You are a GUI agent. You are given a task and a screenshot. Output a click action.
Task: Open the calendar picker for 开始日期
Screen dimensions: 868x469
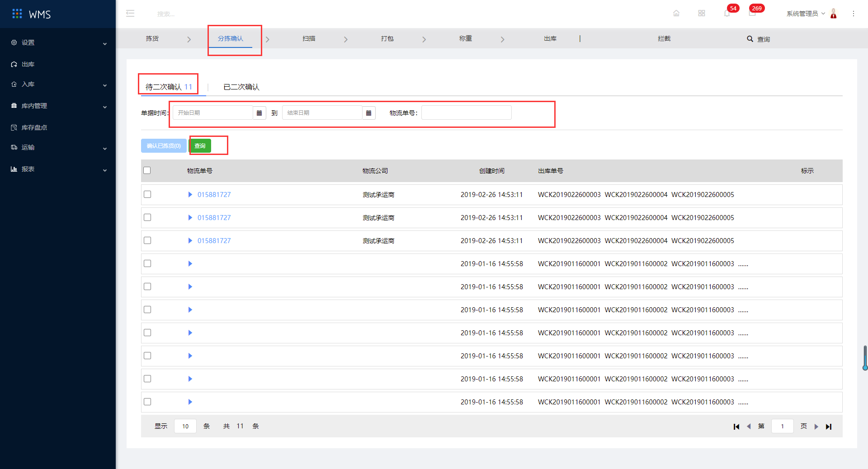tap(259, 113)
